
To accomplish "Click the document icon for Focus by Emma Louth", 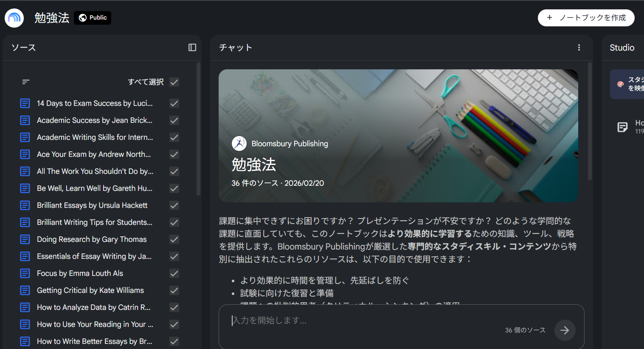I will click(25, 273).
